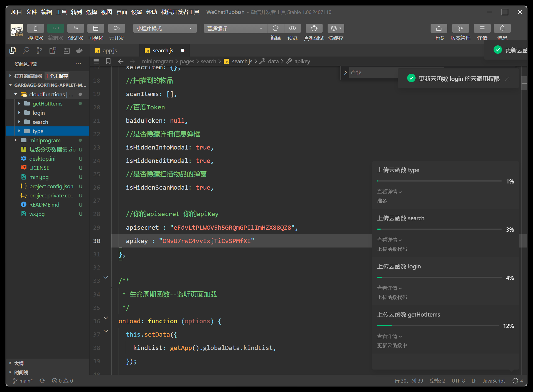Click the compile refresh icon

tap(276, 28)
